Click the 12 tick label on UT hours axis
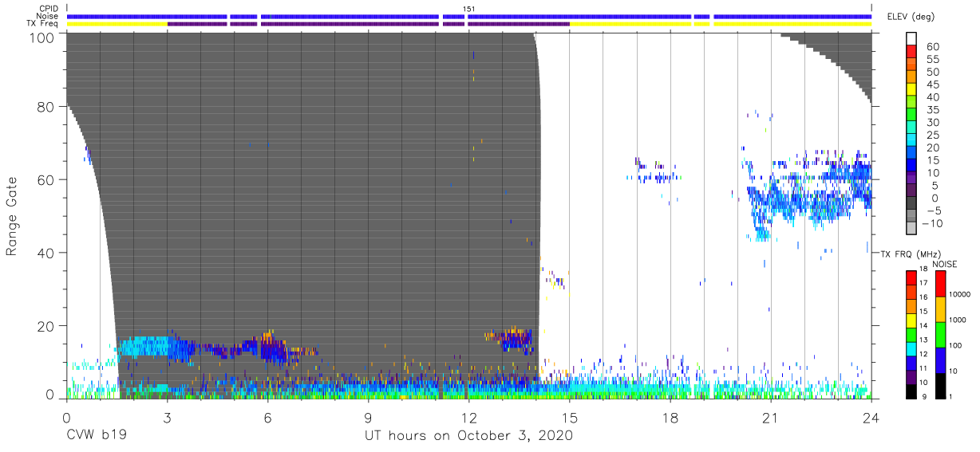 (469, 417)
